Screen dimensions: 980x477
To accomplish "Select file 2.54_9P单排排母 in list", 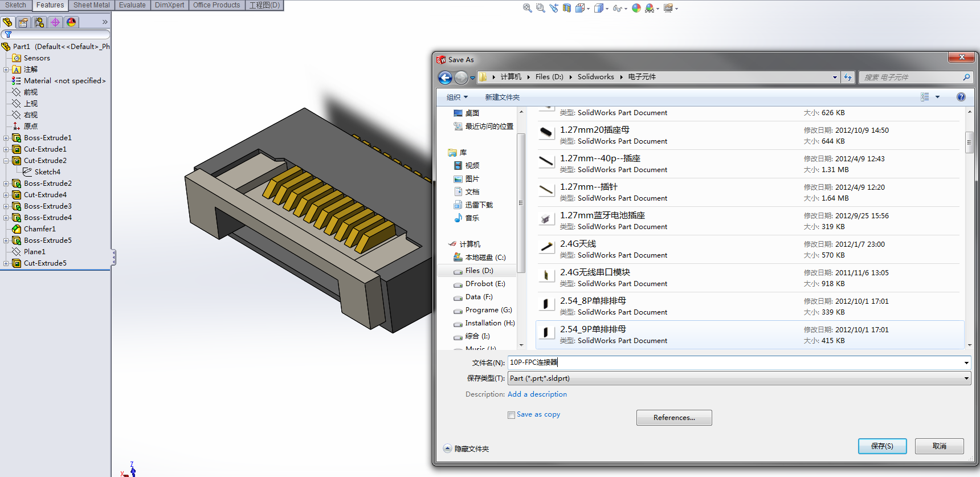I will pyautogui.click(x=749, y=335).
